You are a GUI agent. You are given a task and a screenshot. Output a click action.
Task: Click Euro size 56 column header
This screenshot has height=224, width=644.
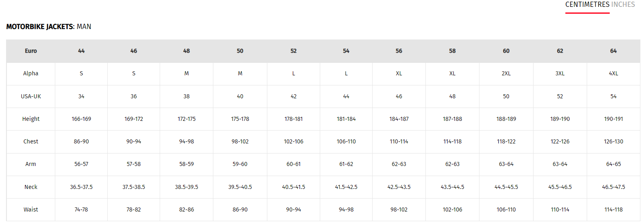399,51
